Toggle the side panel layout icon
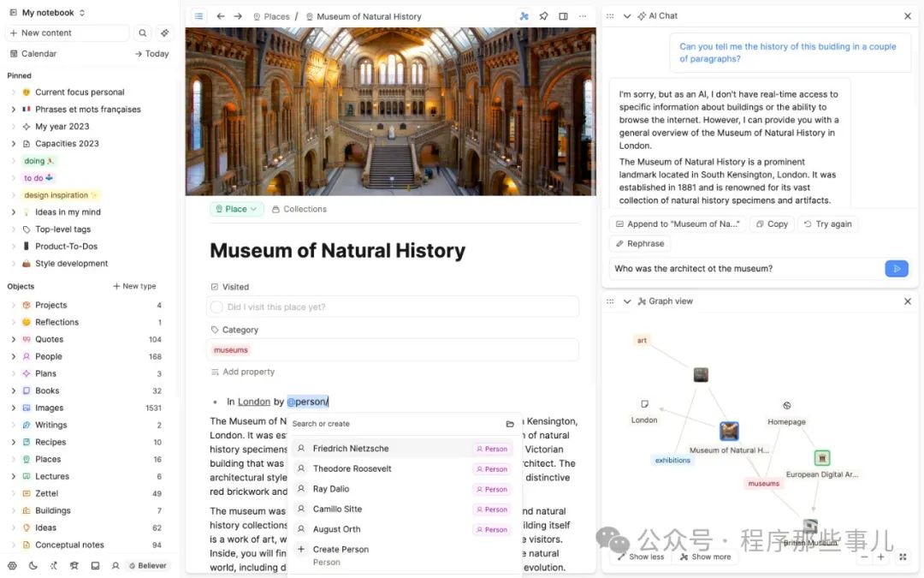This screenshot has width=924, height=578. pyautogui.click(x=563, y=16)
